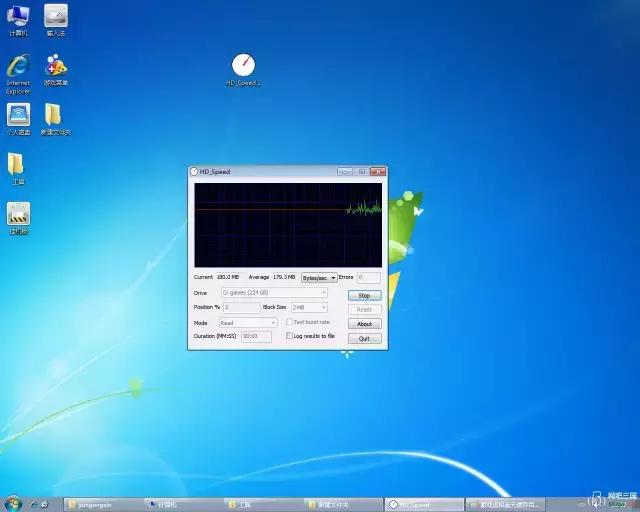Open the 计算机 (Computer) desktop icon
The image size is (640, 512).
click(18, 16)
